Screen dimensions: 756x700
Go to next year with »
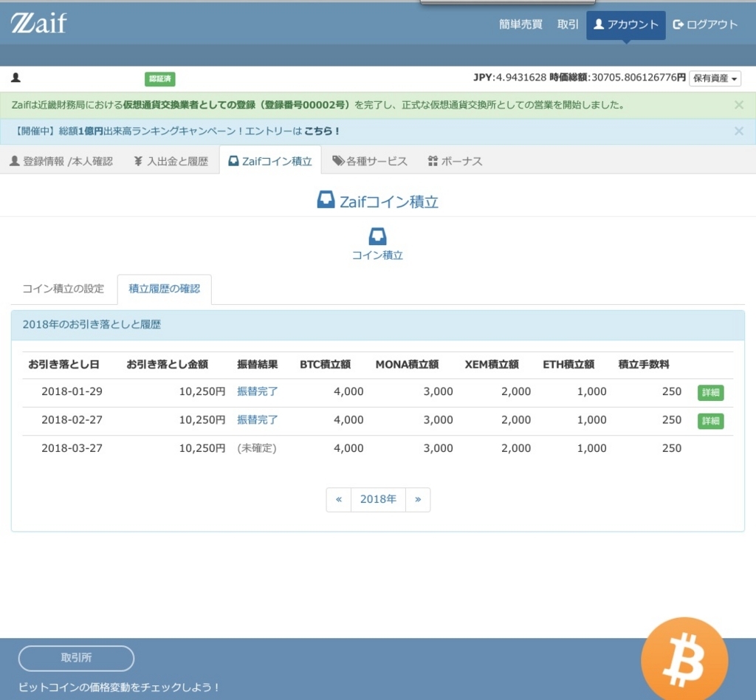coord(418,499)
